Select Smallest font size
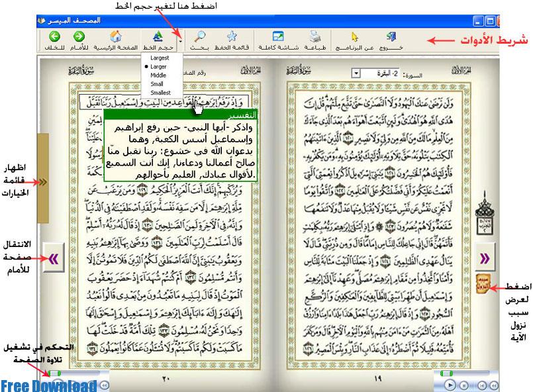 pos(160,93)
